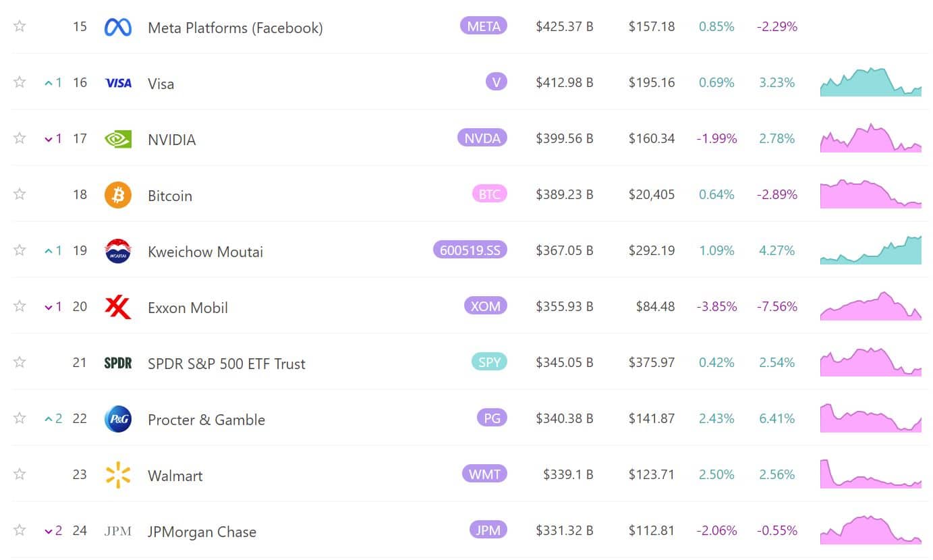The width and height of the screenshot is (933, 560).
Task: Click the XOM ticker badge
Action: pyautogui.click(x=485, y=306)
